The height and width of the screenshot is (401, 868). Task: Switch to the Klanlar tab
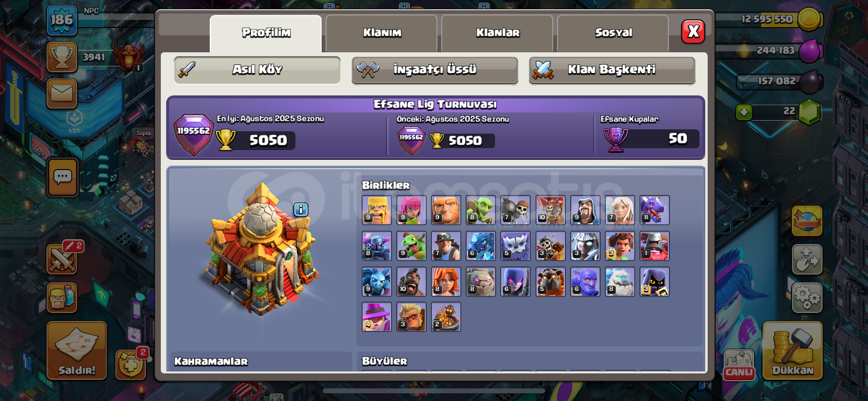tap(497, 33)
